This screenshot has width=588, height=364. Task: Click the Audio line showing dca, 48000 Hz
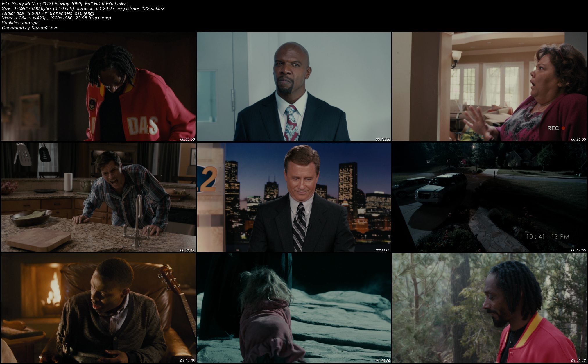coord(48,13)
